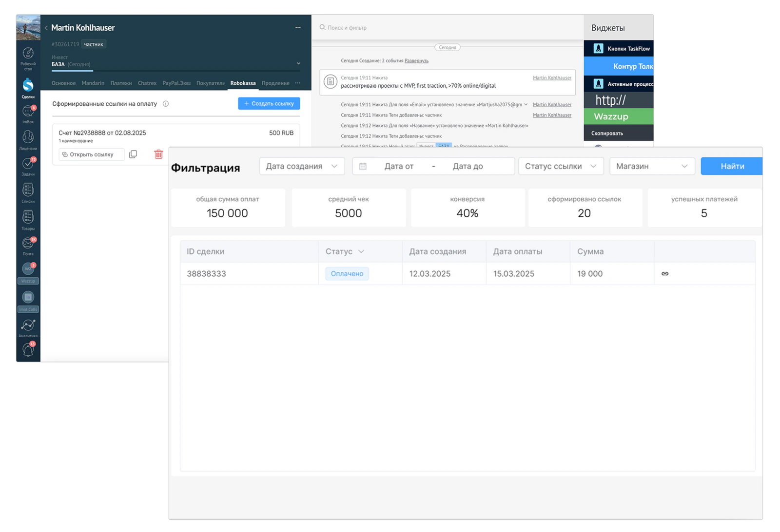
Task: Select the Robokassa tab
Action: click(243, 83)
